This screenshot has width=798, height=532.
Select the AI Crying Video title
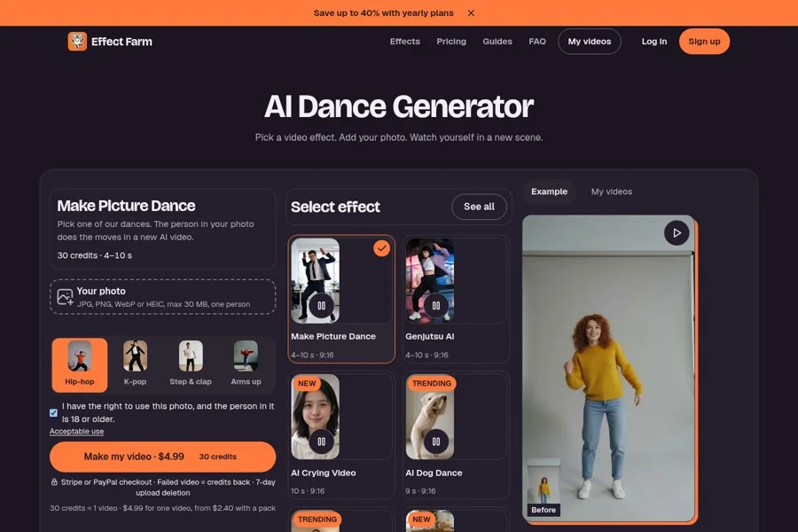click(324, 473)
